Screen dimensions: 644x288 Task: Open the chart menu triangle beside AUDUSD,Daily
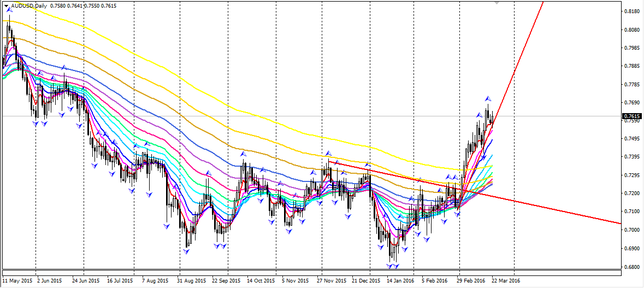pos(6,6)
